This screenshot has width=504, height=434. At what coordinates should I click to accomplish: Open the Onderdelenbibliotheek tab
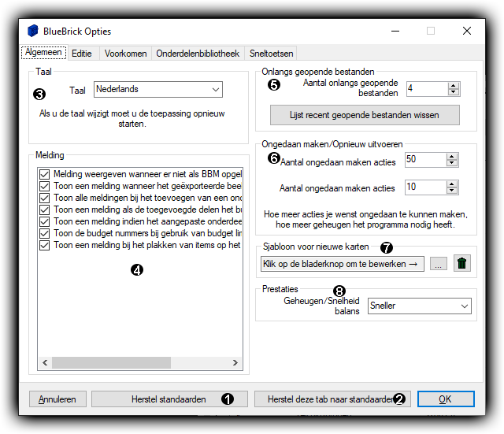click(198, 54)
